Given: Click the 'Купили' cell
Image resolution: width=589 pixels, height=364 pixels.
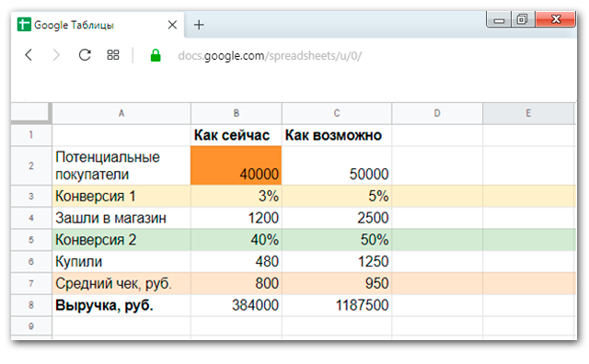Looking at the screenshot, I should (x=121, y=261).
